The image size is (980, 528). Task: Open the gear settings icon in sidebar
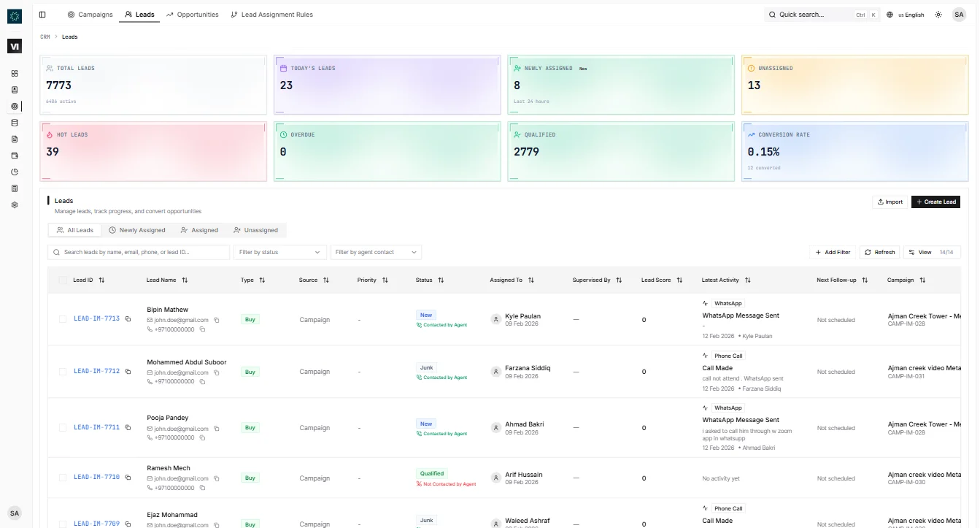tap(15, 205)
